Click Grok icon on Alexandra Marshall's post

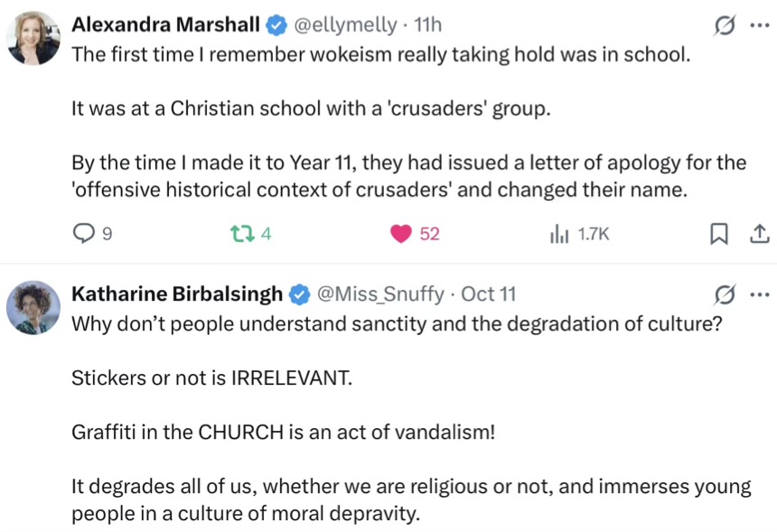tap(724, 26)
